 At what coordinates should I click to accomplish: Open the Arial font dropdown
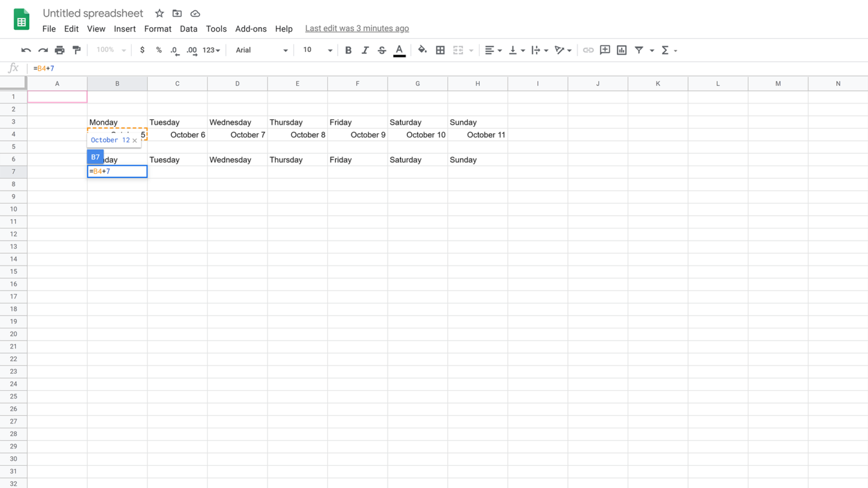click(x=260, y=50)
